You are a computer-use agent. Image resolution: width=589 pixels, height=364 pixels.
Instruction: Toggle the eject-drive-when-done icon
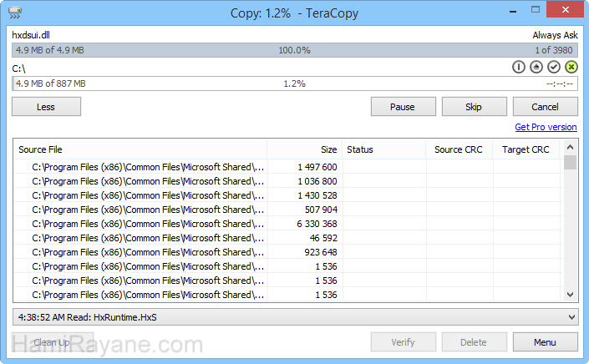click(536, 67)
